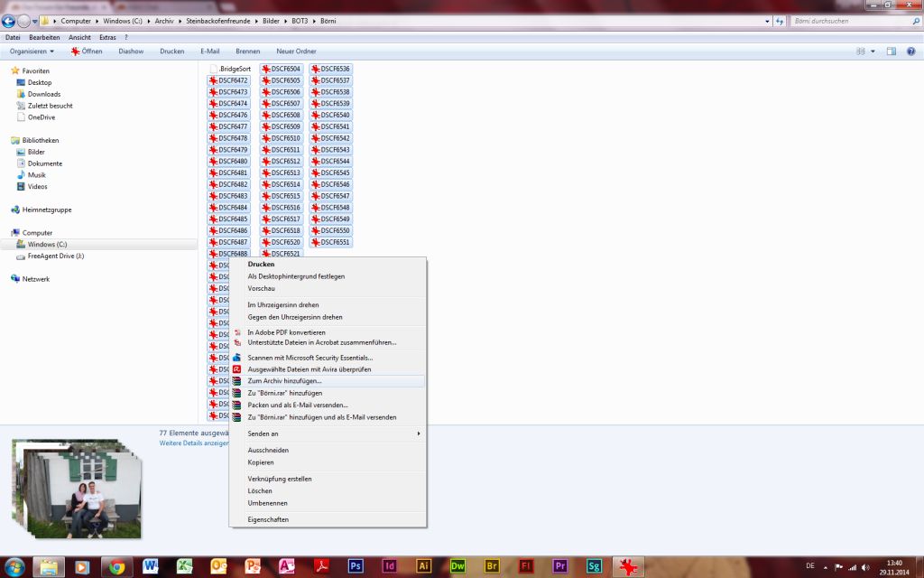
Task: Click the Forward navigation arrow
Action: click(x=23, y=22)
